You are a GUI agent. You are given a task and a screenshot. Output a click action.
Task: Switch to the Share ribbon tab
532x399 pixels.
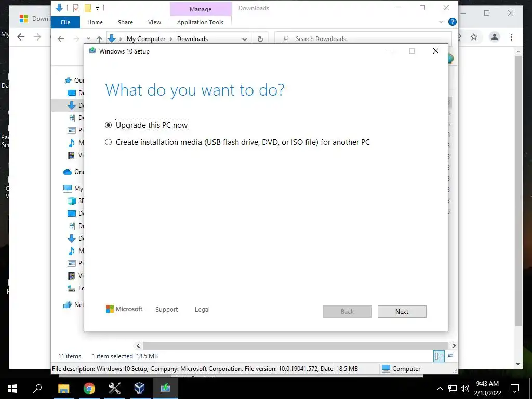pos(125,22)
